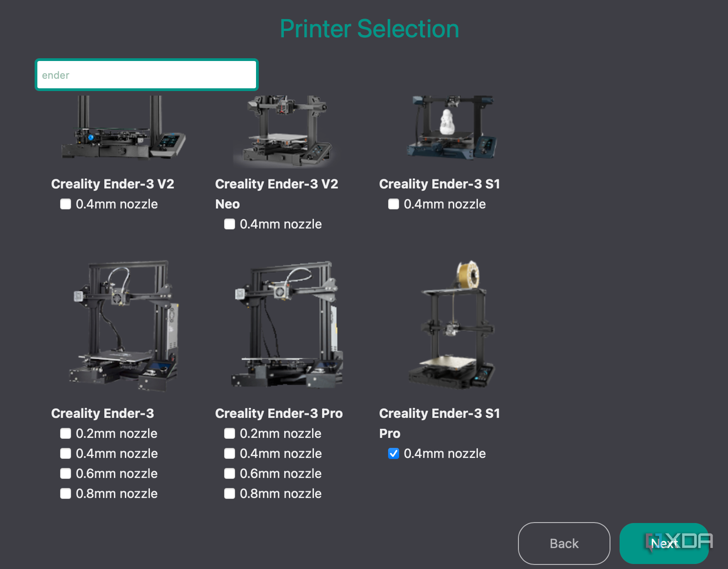Viewport: 728px width, 569px height.
Task: Click the Back button
Action: (x=564, y=544)
